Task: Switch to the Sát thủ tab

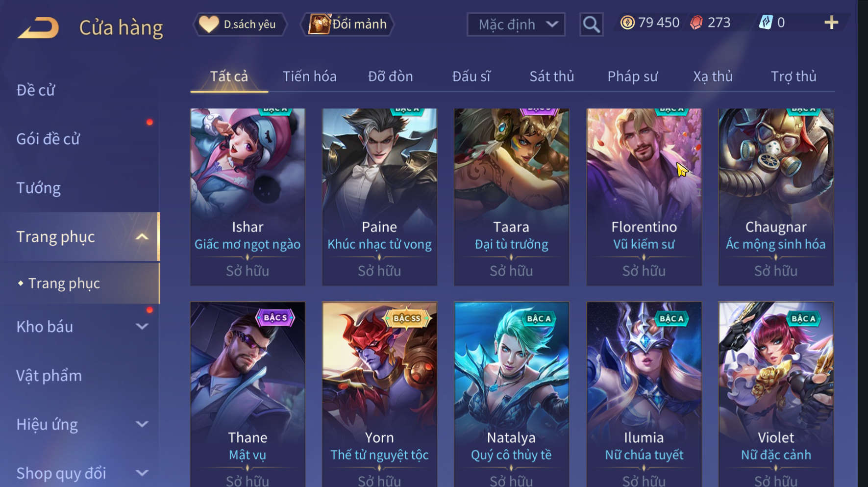Action: [x=551, y=77]
